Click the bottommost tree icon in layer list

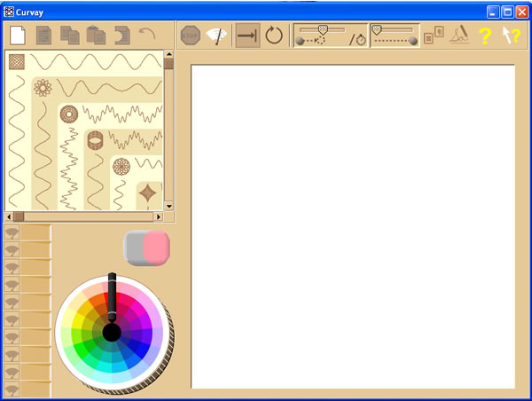click(12, 389)
